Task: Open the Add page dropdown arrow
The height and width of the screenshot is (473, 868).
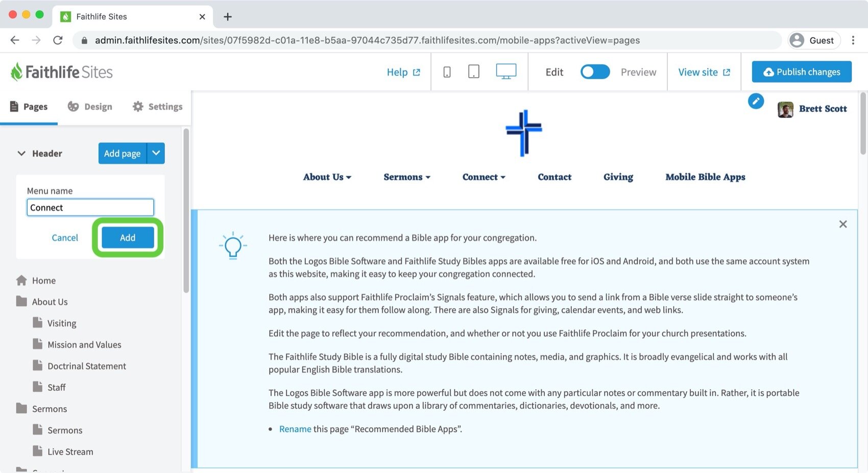Action: coord(156,153)
